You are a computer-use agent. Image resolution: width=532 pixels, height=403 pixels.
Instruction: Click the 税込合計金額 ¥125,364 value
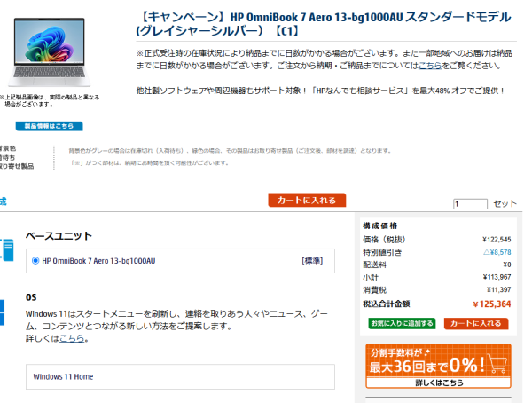click(x=491, y=304)
